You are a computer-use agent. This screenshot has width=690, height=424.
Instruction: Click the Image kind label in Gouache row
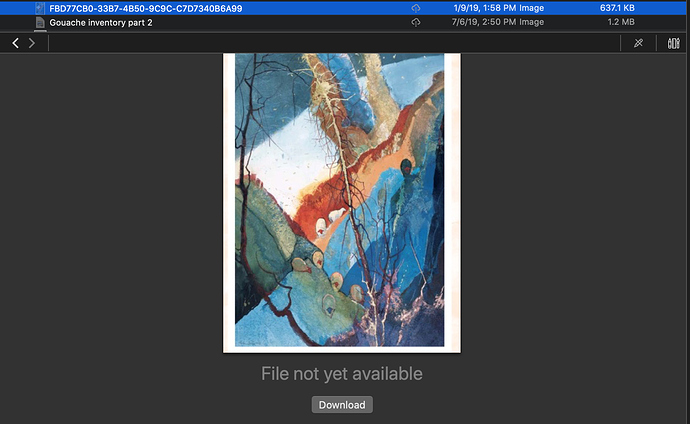point(533,22)
